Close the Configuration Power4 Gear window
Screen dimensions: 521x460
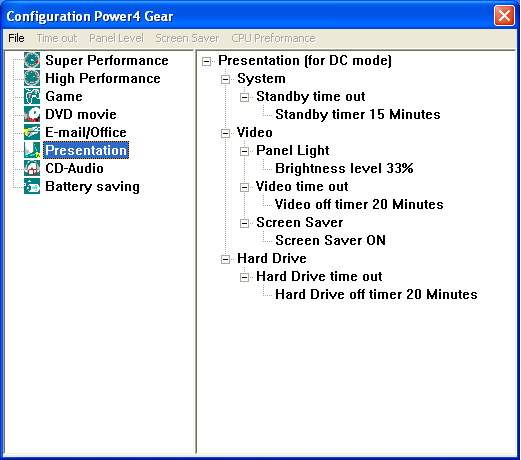pyautogui.click(x=504, y=15)
